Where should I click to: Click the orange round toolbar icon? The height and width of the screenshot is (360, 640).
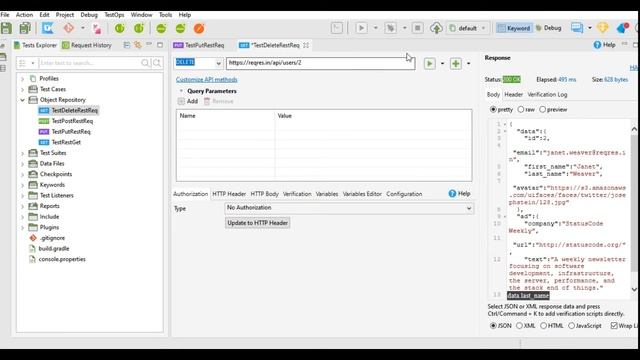(199, 28)
